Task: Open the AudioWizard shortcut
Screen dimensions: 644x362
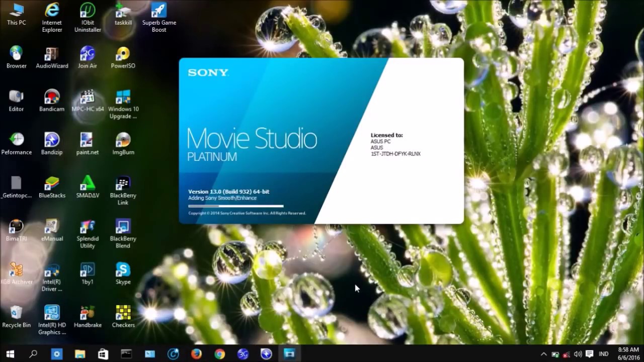Action: coord(52,58)
